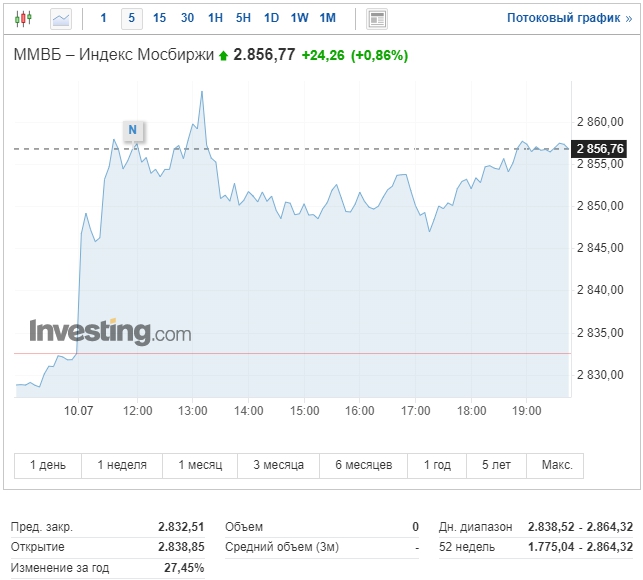Select the 5 minute interval

pyautogui.click(x=132, y=18)
